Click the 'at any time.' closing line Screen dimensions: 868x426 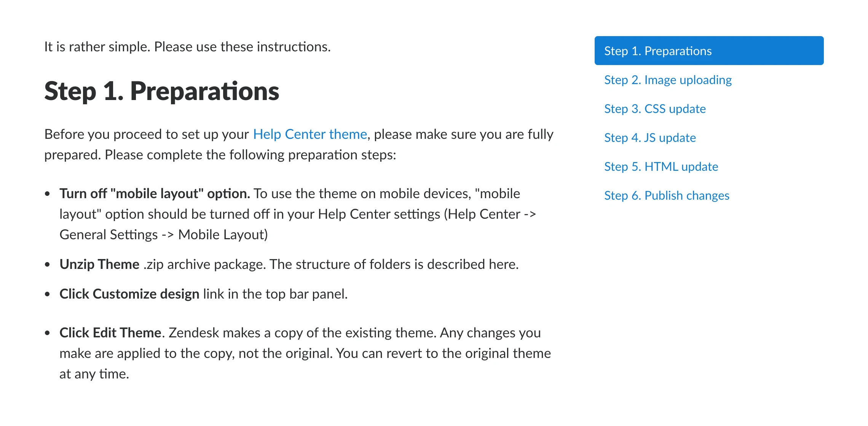[94, 374]
